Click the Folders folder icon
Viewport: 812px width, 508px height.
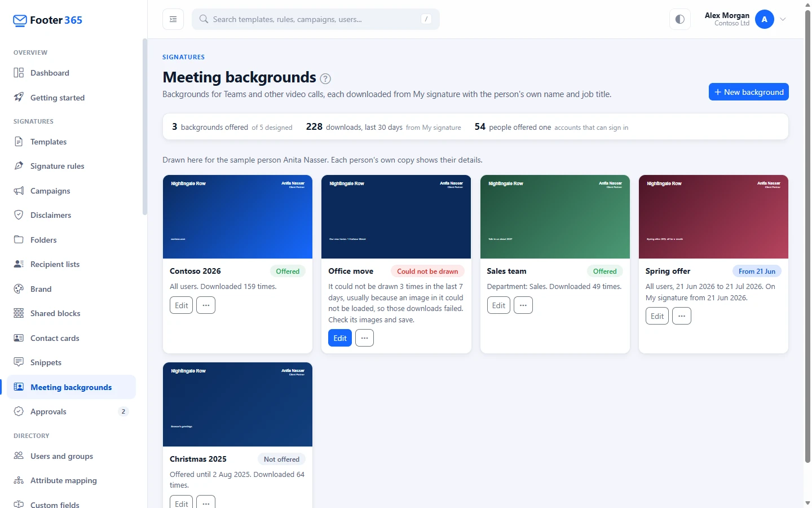pyautogui.click(x=19, y=240)
